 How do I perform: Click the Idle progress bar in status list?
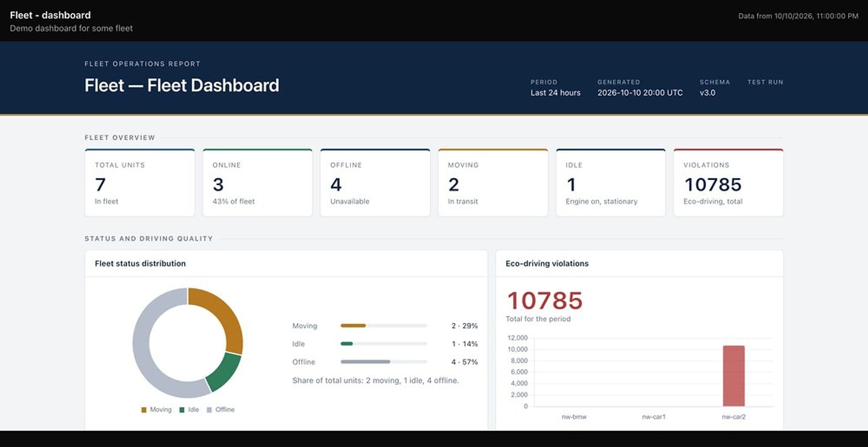pyautogui.click(x=384, y=344)
